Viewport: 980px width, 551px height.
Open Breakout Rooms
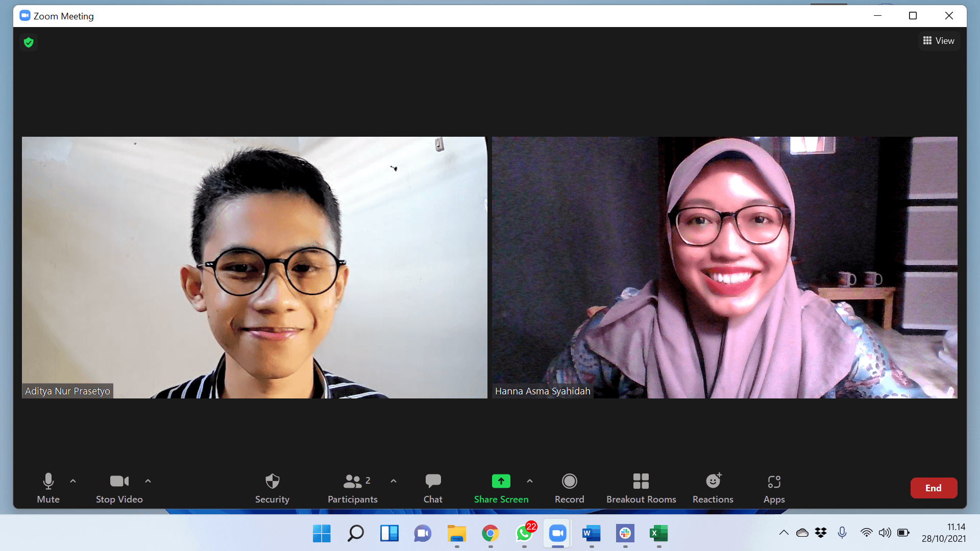click(x=641, y=487)
